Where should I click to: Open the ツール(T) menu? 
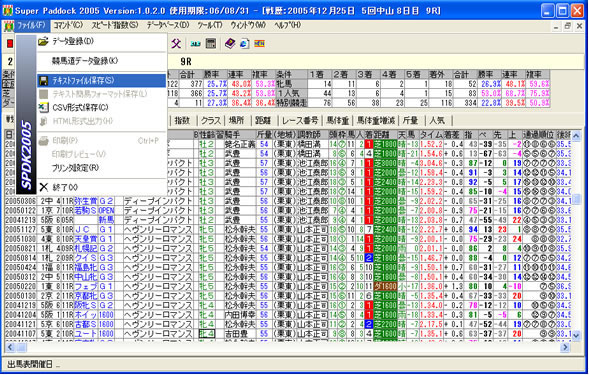210,26
